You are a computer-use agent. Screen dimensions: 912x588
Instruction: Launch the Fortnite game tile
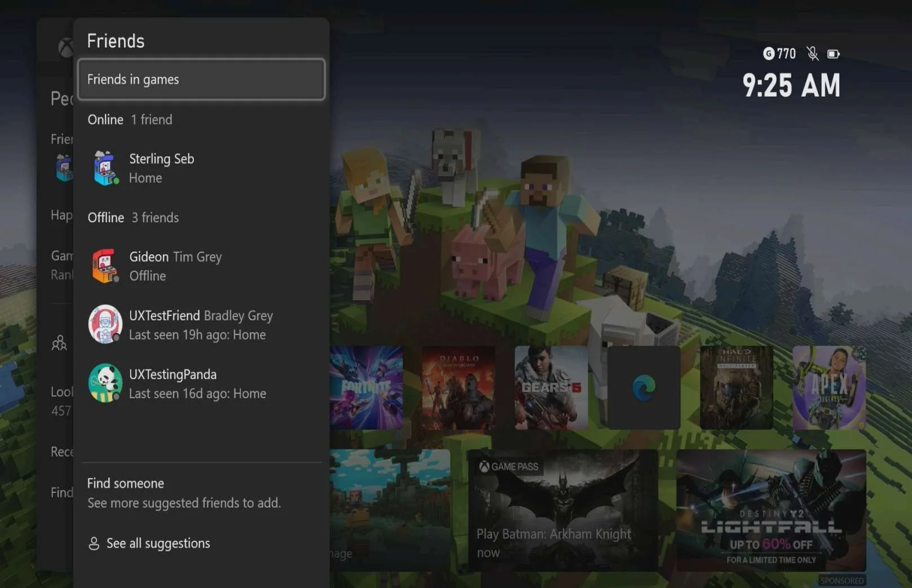click(x=366, y=388)
